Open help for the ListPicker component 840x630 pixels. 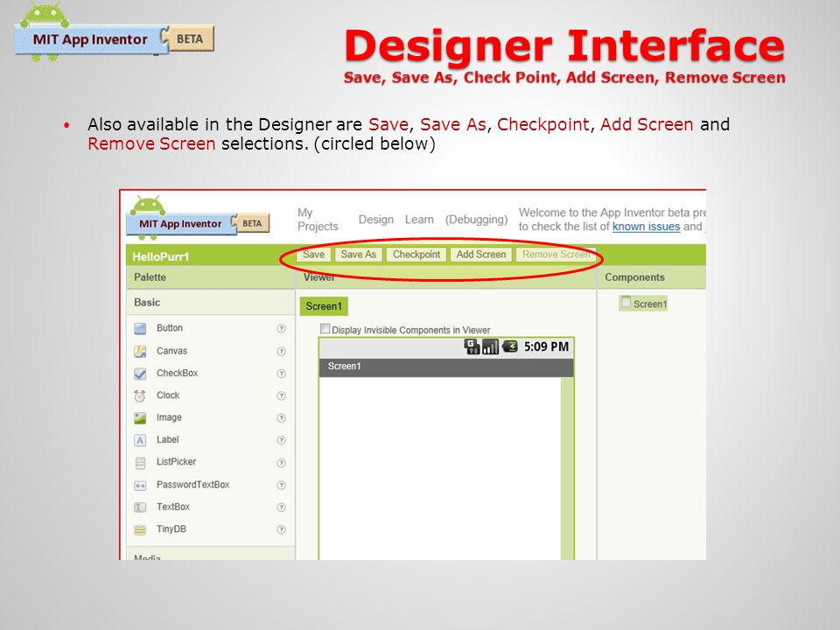click(281, 463)
